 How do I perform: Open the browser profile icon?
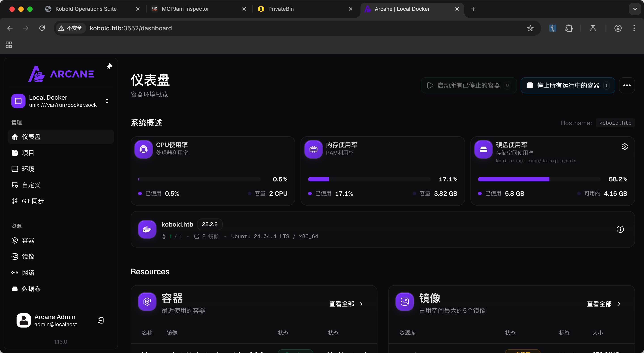pos(618,28)
